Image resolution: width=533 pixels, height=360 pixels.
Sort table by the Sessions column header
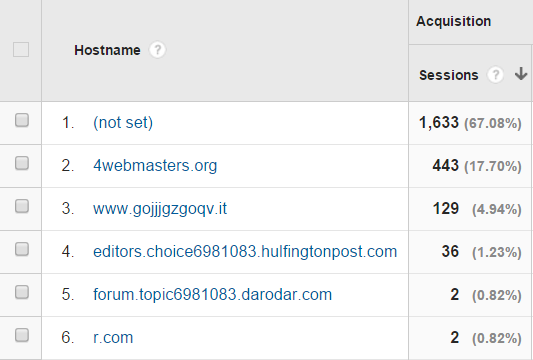point(448,75)
